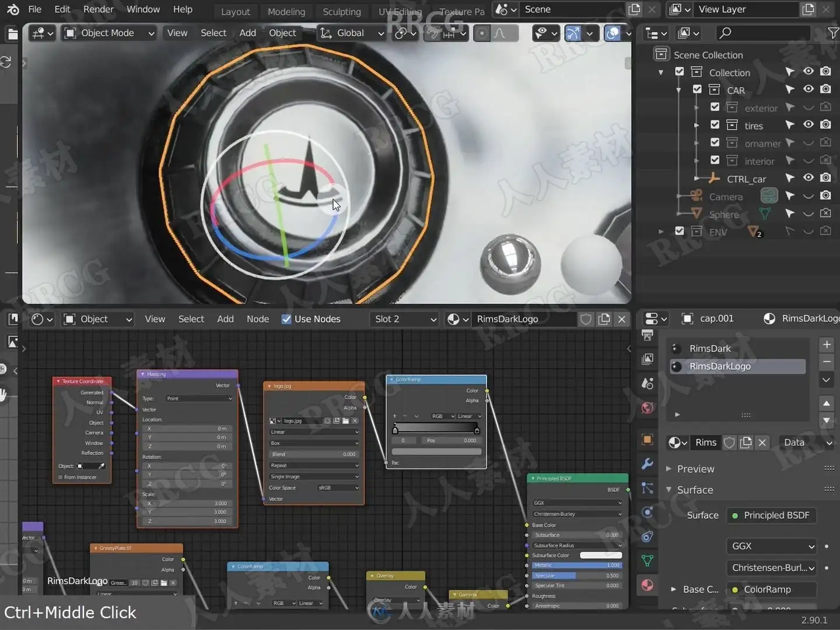Open the Global transform orientation dropdown

click(352, 33)
